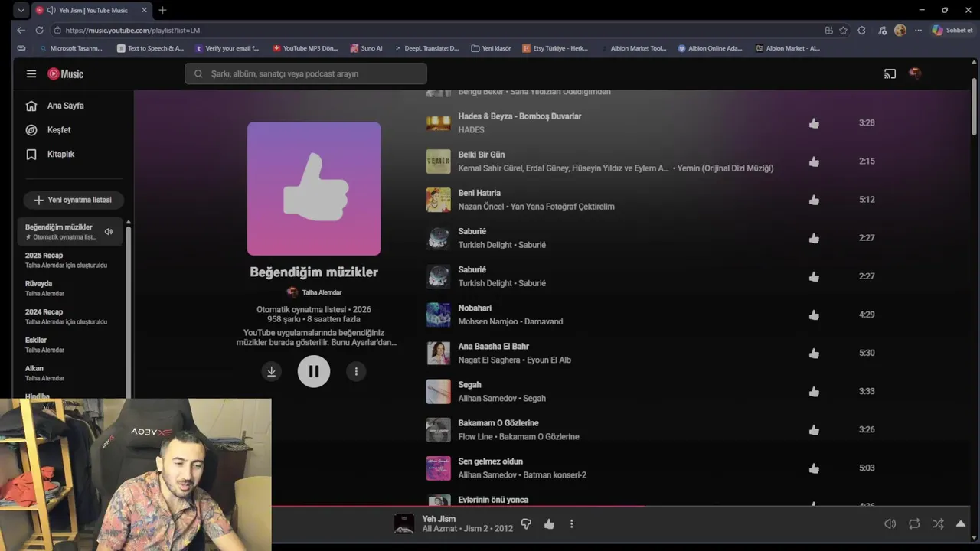The width and height of the screenshot is (980, 551).
Task: Open Text to Speech bookmark
Action: [x=150, y=48]
